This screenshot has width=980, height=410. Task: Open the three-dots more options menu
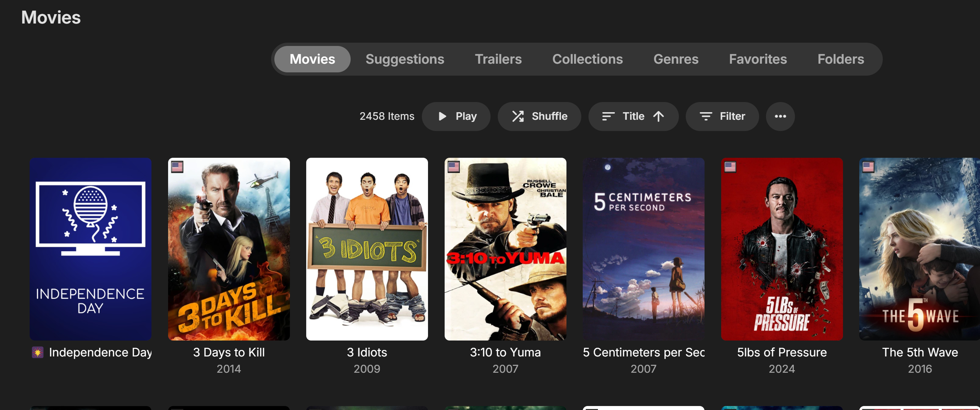(x=780, y=116)
